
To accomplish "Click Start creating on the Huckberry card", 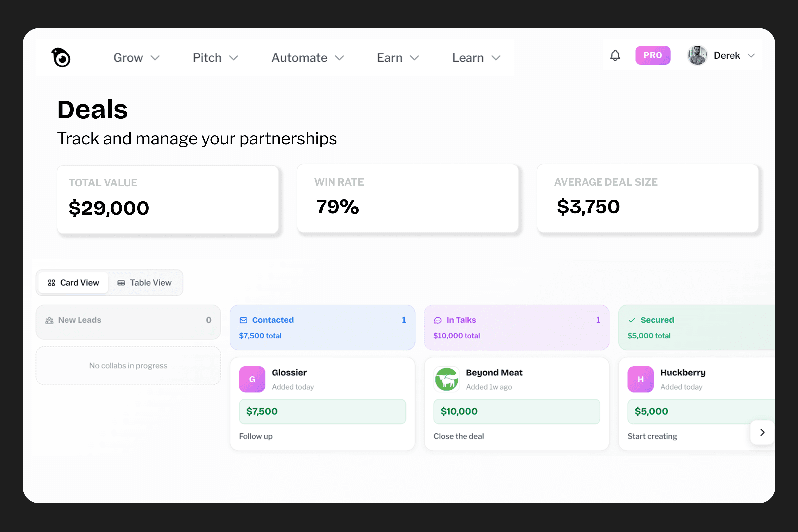I will tap(652, 436).
